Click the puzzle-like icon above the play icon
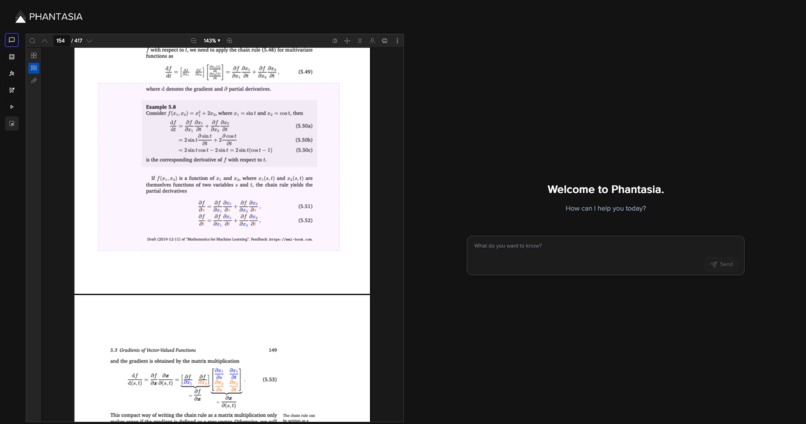 12,90
